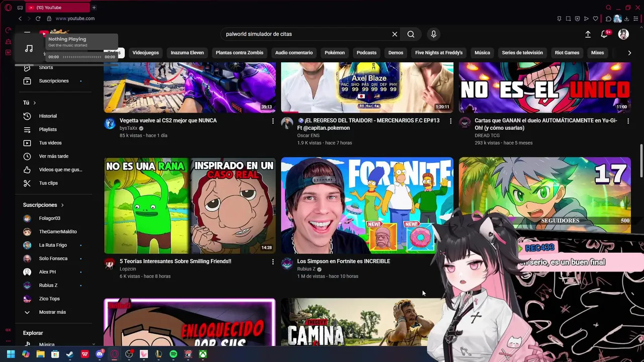Open the Yu-Gi-Oh cartas video options menu
The height and width of the screenshot is (362, 644).
coord(628,121)
